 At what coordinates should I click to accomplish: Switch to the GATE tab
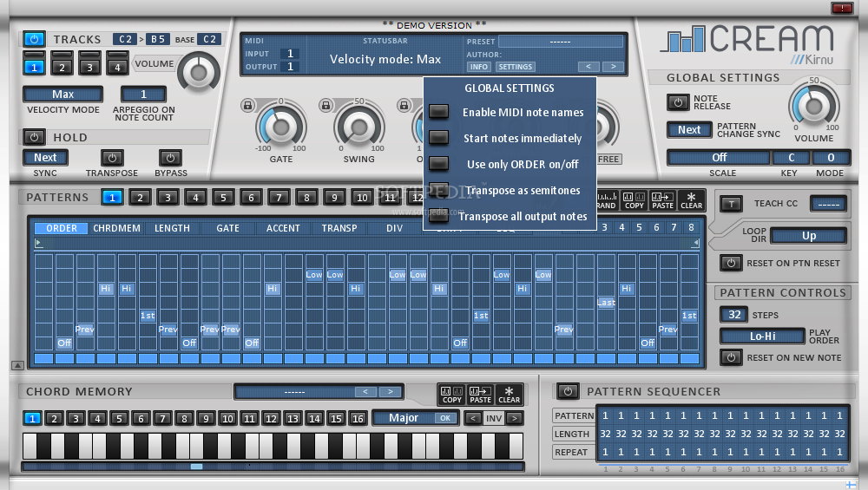pyautogui.click(x=227, y=228)
